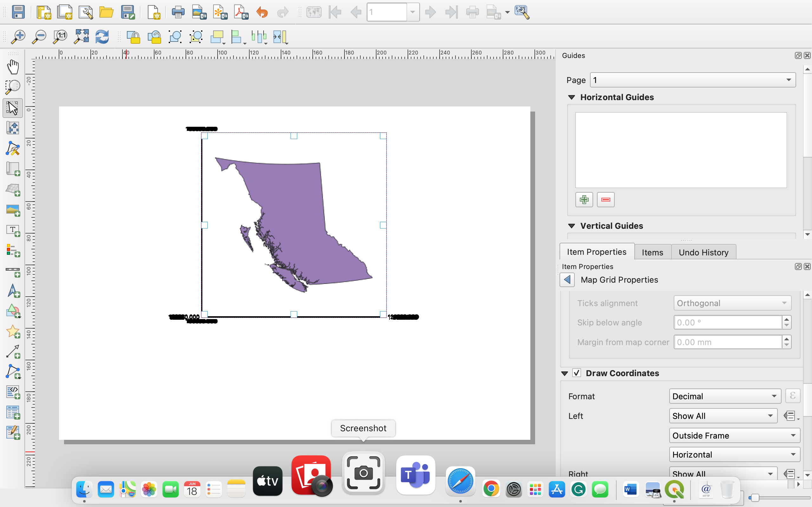Select the Add Label tool

pos(13,230)
